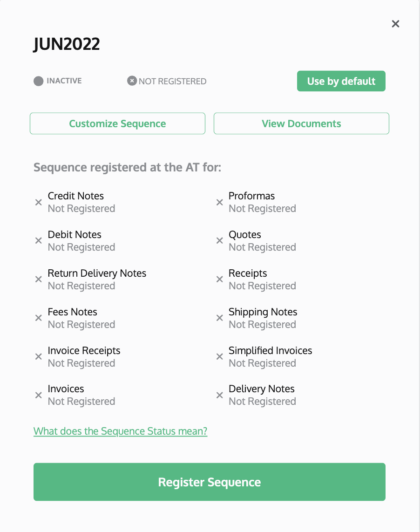420x532 pixels.
Task: Click the X icon beside Quotes
Action: 220,241
